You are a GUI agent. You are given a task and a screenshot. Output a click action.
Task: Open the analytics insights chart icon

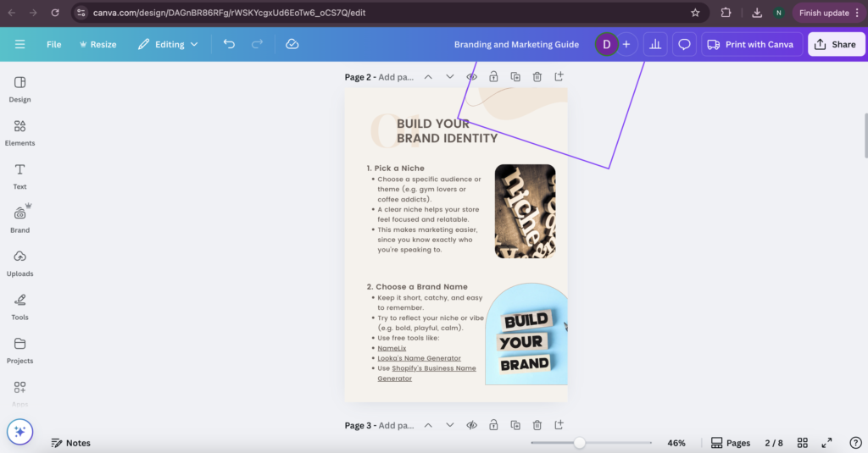pyautogui.click(x=655, y=44)
